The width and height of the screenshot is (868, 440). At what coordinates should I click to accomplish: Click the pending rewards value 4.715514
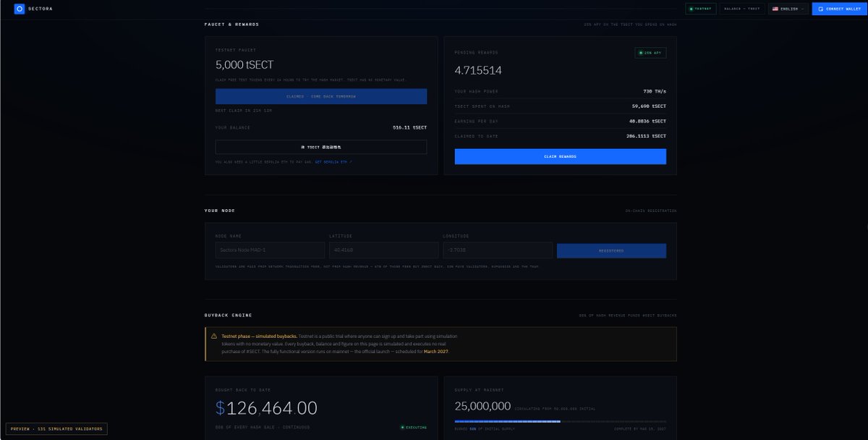click(x=478, y=70)
